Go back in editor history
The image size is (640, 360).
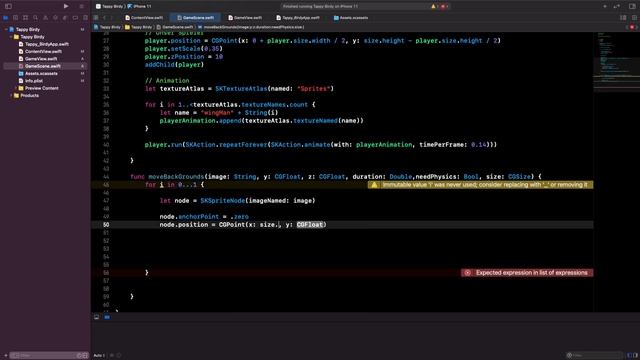click(x=104, y=18)
